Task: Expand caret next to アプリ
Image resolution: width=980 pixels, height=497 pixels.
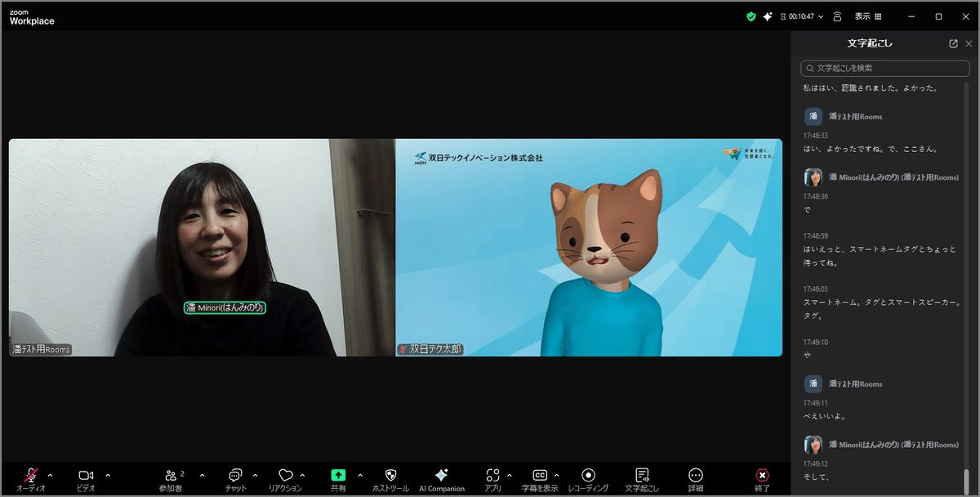Action: tap(509, 475)
